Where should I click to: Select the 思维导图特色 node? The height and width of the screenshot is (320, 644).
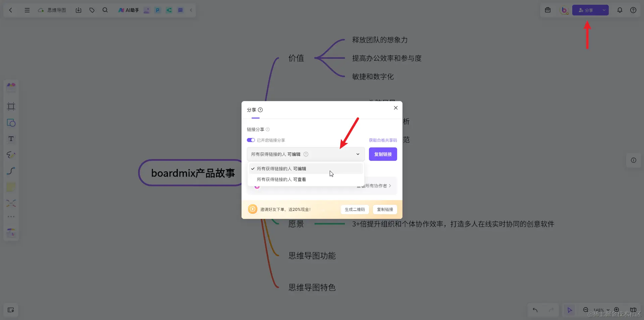pyautogui.click(x=312, y=287)
